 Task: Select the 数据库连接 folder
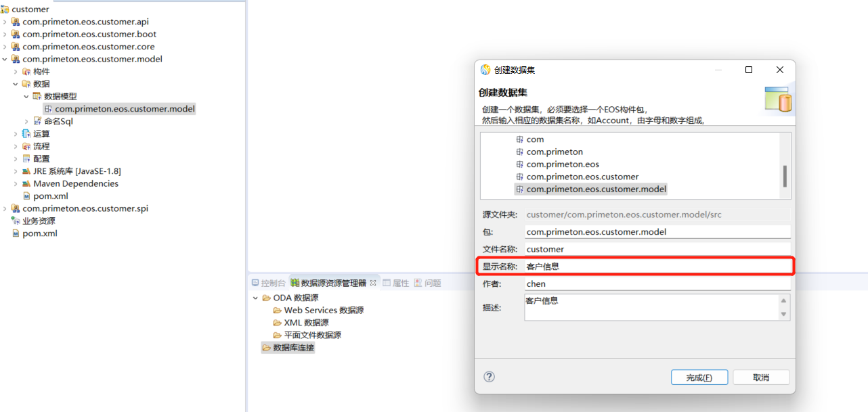click(292, 348)
